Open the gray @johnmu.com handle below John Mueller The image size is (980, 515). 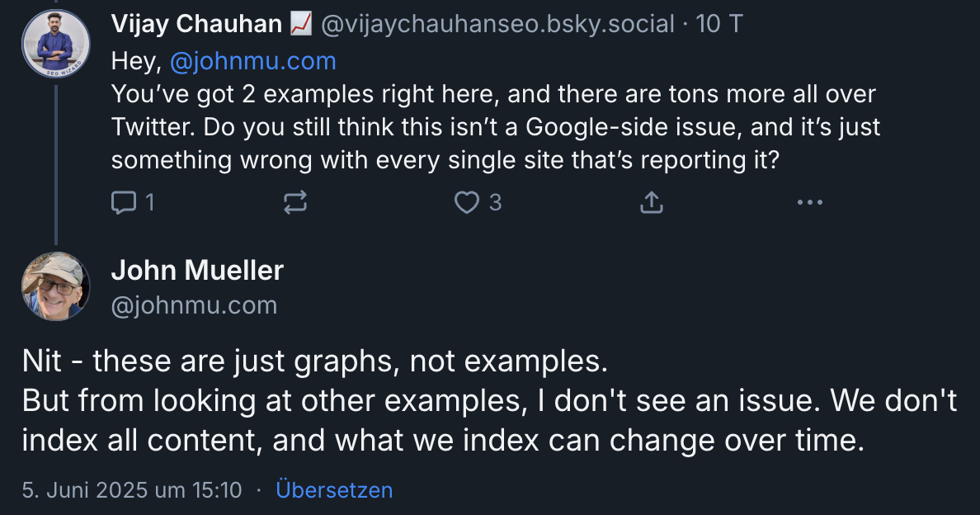pos(194,305)
